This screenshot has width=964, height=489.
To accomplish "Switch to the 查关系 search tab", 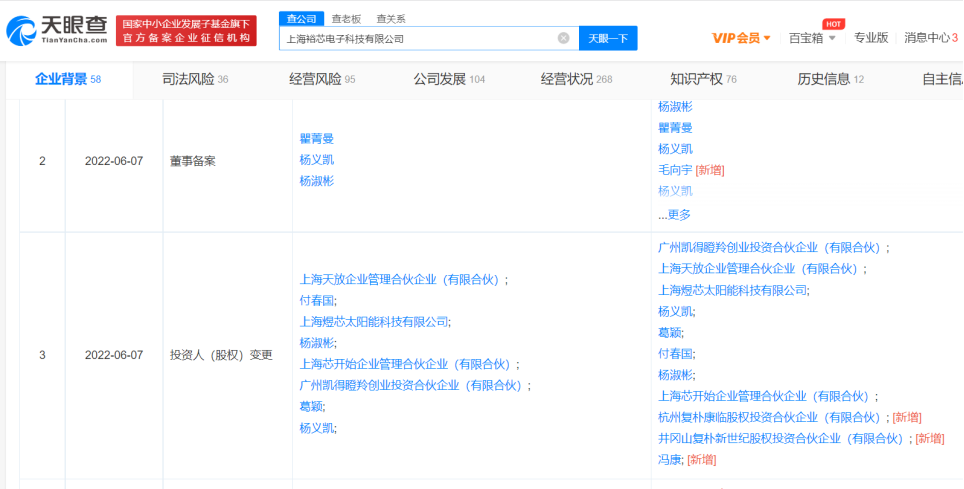I will [x=391, y=19].
